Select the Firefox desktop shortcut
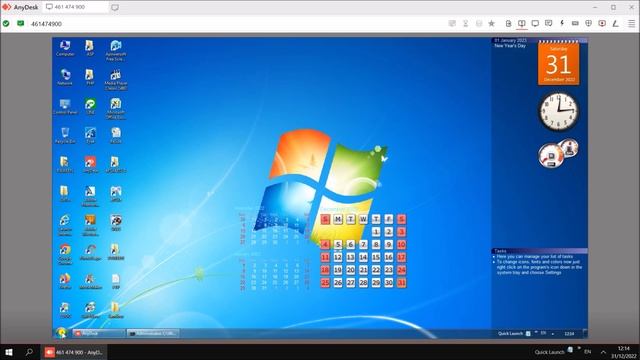Image resolution: width=640 pixels, height=360 pixels. pyautogui.click(x=65, y=281)
